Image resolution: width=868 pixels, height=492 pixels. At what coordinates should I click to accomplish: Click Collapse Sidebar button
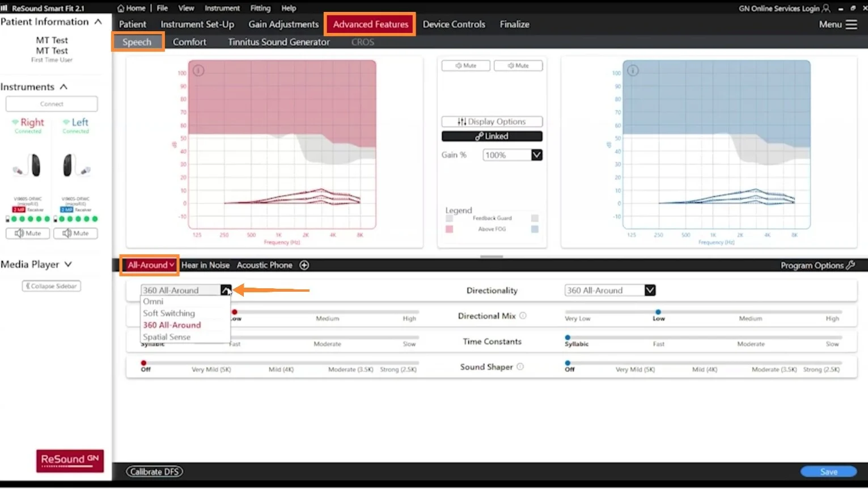pos(51,286)
